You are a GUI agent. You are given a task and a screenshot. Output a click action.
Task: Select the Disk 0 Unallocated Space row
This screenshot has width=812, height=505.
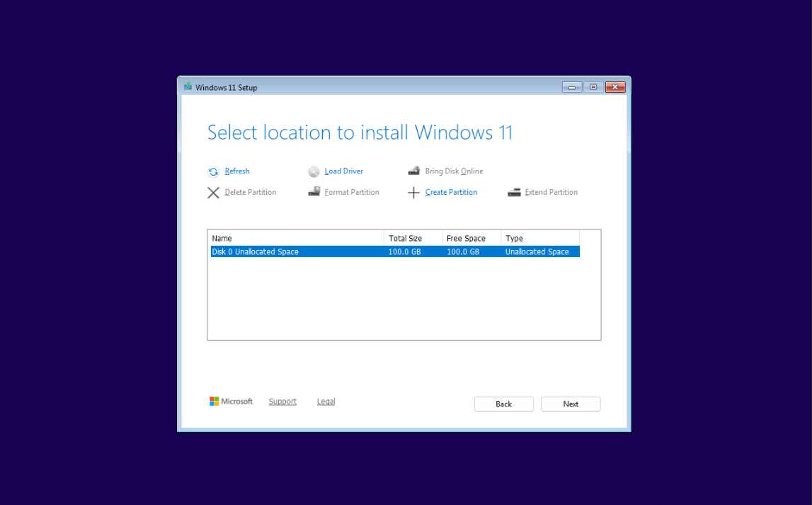395,251
